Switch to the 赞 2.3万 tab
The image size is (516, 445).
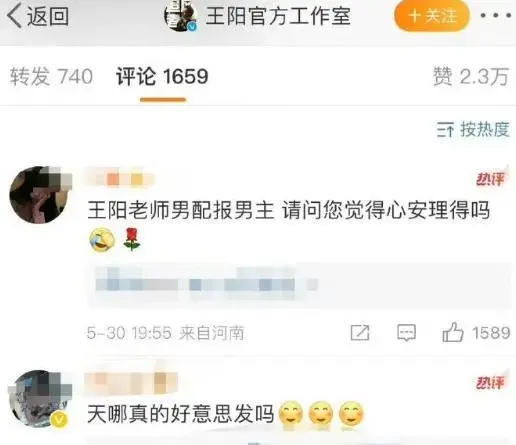[x=471, y=76]
